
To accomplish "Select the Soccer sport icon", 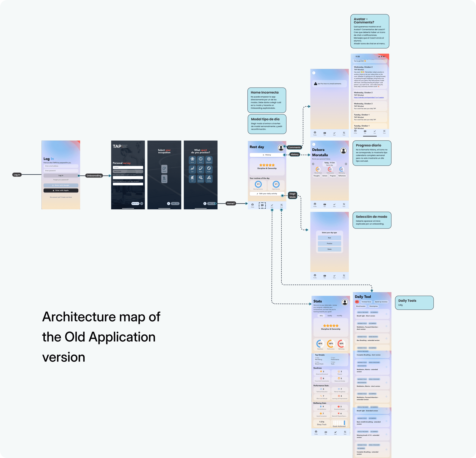I will [x=192, y=160].
